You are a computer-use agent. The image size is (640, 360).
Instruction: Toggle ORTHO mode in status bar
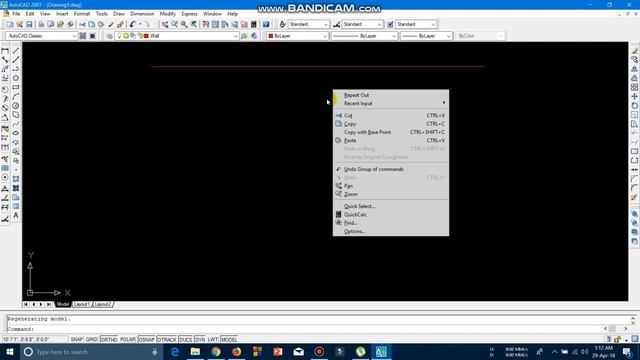pyautogui.click(x=109, y=340)
